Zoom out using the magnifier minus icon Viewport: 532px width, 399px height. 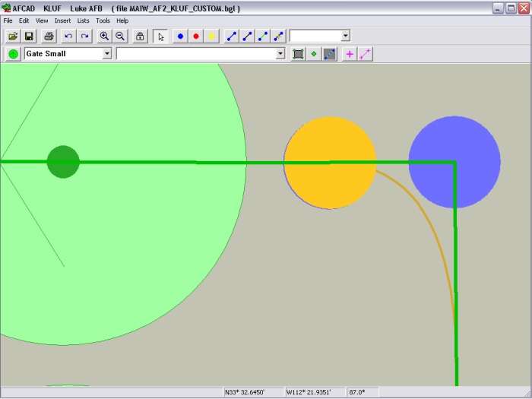pos(120,36)
